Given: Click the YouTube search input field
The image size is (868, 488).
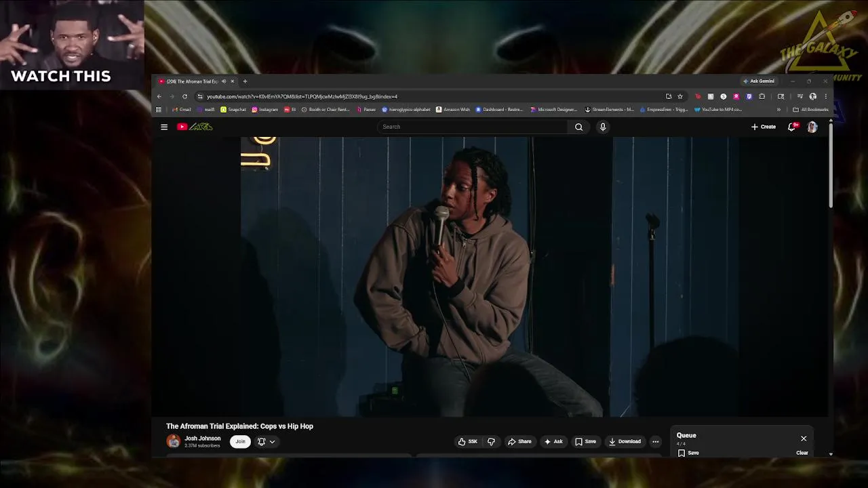Looking at the screenshot, I should coord(472,127).
